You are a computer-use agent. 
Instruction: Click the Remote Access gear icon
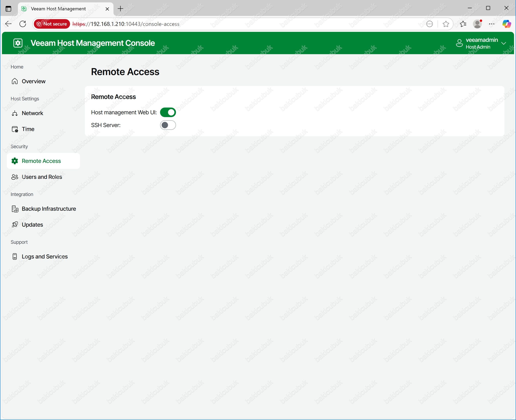click(x=15, y=161)
